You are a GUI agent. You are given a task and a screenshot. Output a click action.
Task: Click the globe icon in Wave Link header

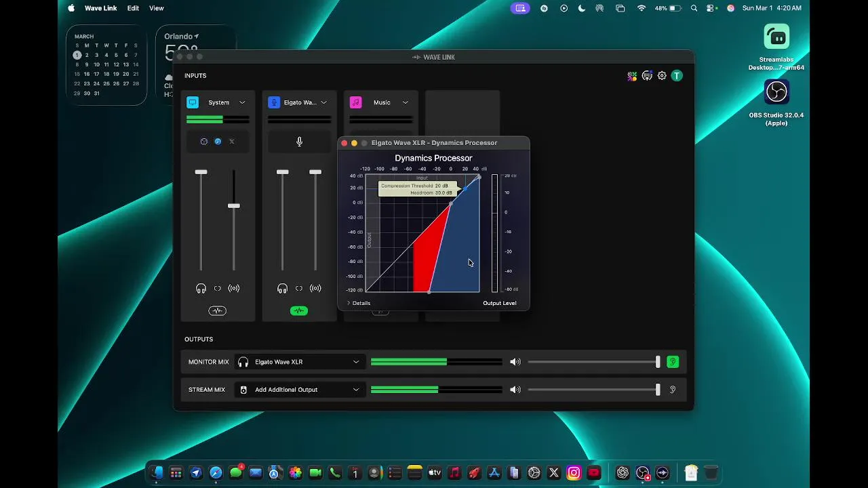pyautogui.click(x=647, y=76)
